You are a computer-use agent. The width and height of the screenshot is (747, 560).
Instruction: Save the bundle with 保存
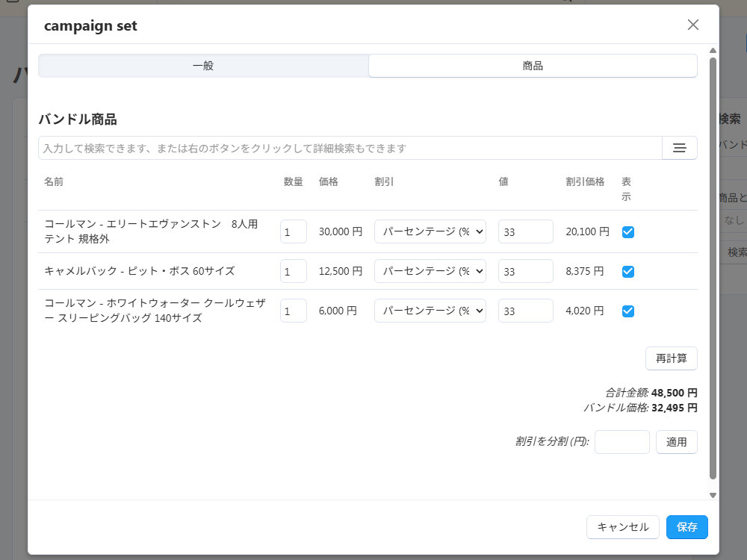pos(686,527)
